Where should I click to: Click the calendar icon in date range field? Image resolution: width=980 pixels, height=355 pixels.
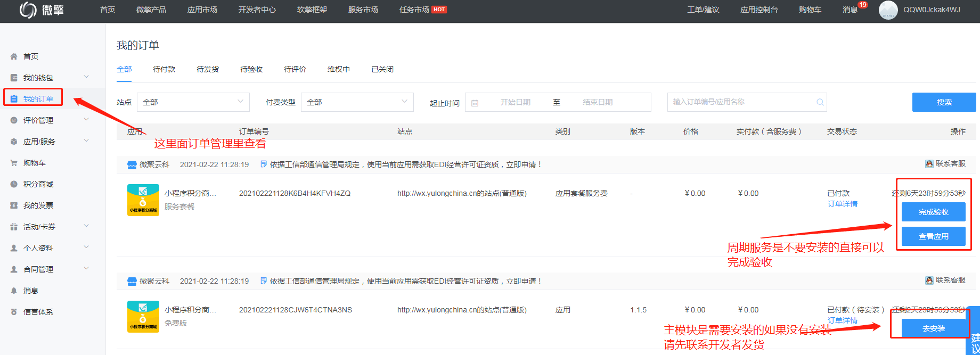tap(475, 103)
